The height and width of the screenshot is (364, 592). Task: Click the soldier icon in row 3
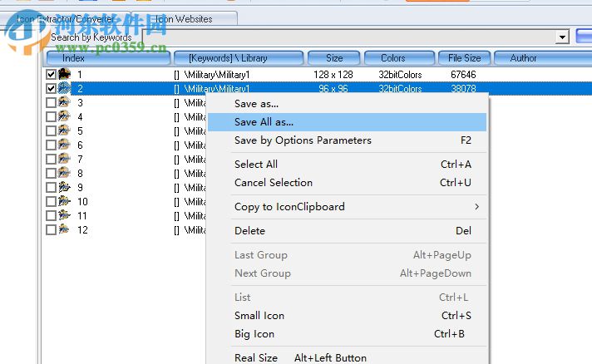coord(64,102)
